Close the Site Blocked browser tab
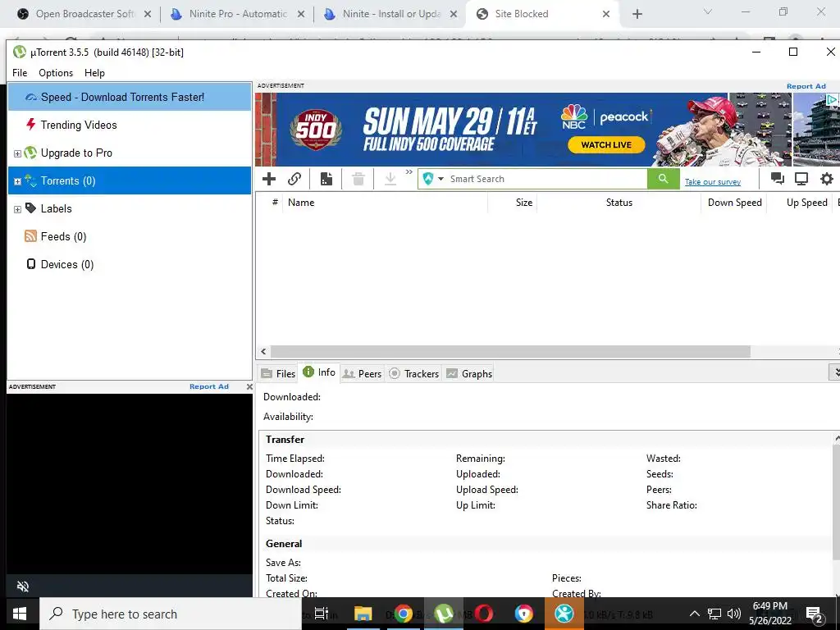This screenshot has height=630, width=840. (606, 14)
